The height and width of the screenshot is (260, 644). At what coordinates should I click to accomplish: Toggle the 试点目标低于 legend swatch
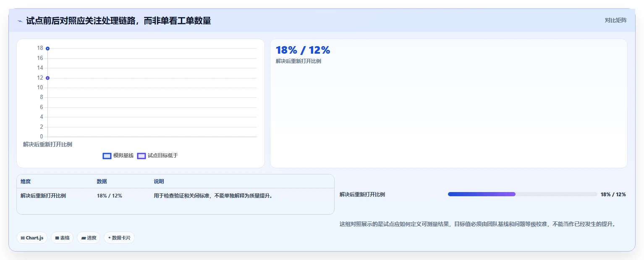tap(141, 156)
